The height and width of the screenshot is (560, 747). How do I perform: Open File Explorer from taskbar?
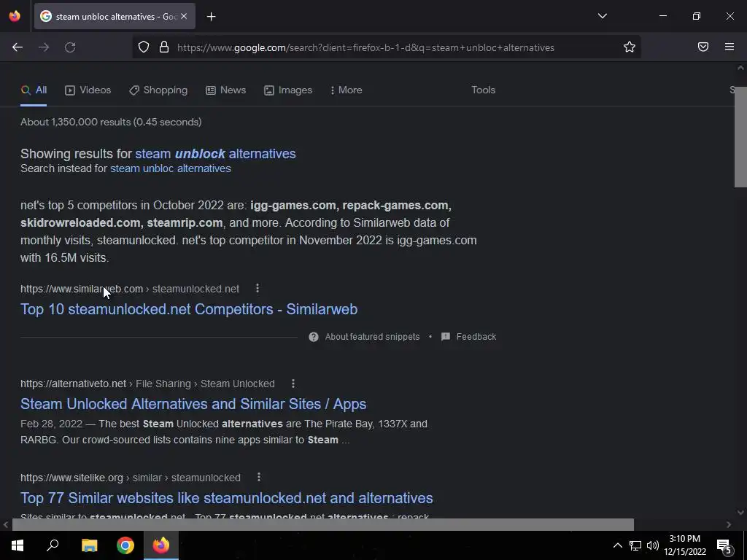click(x=89, y=545)
